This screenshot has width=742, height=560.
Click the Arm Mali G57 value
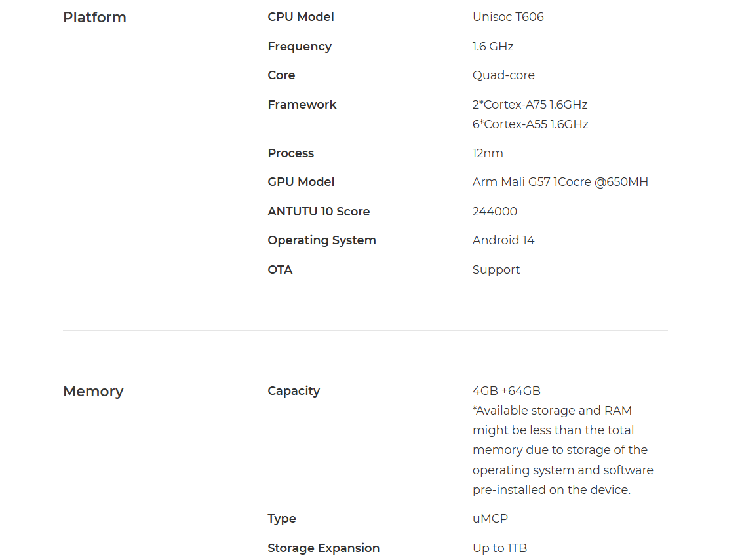[x=560, y=182]
